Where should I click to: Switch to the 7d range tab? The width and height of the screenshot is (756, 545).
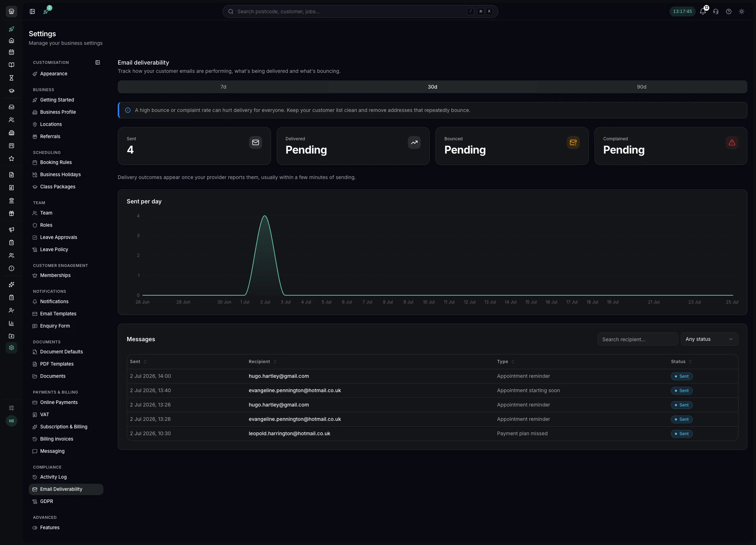[223, 87]
